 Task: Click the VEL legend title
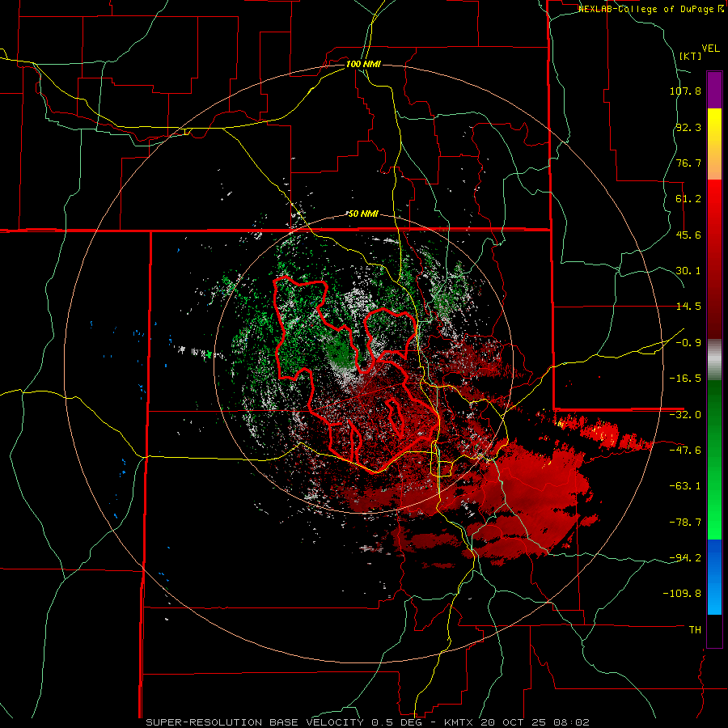coord(710,49)
